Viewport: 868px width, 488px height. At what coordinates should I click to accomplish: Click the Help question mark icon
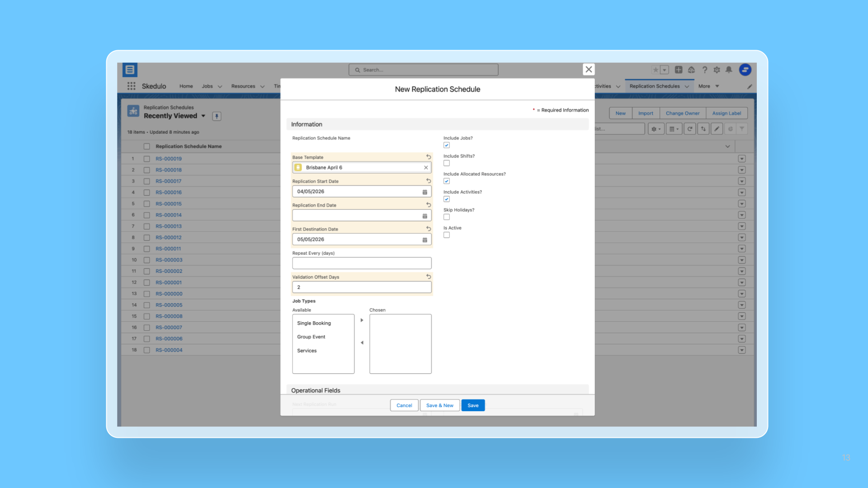point(704,70)
